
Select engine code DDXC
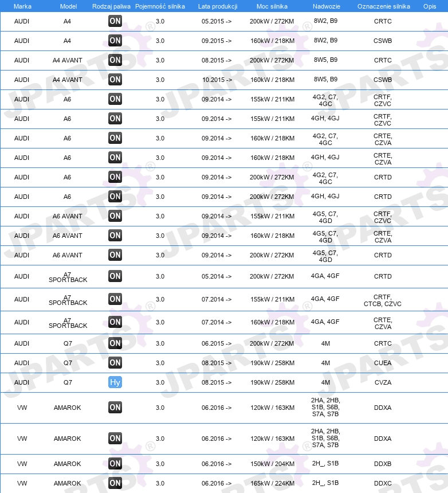click(383, 483)
